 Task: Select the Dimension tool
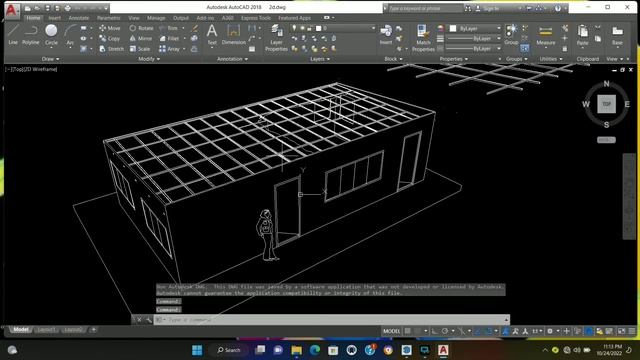coord(233,34)
